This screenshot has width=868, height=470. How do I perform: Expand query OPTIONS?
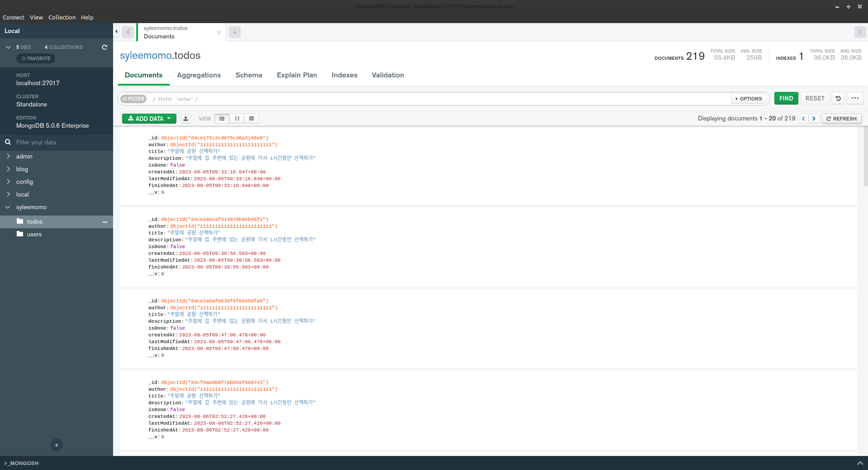pyautogui.click(x=749, y=99)
